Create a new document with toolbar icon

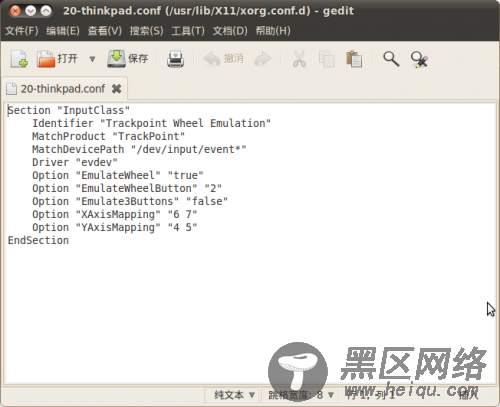(19, 59)
